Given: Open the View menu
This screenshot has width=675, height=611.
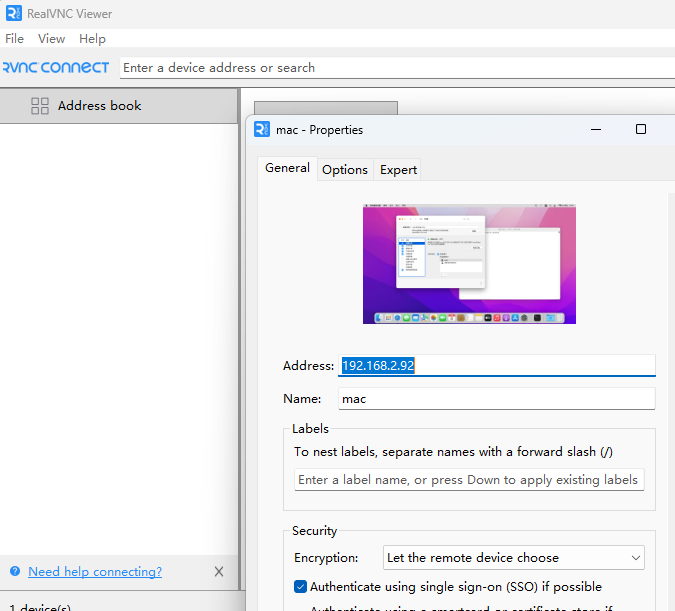Looking at the screenshot, I should coord(51,39).
